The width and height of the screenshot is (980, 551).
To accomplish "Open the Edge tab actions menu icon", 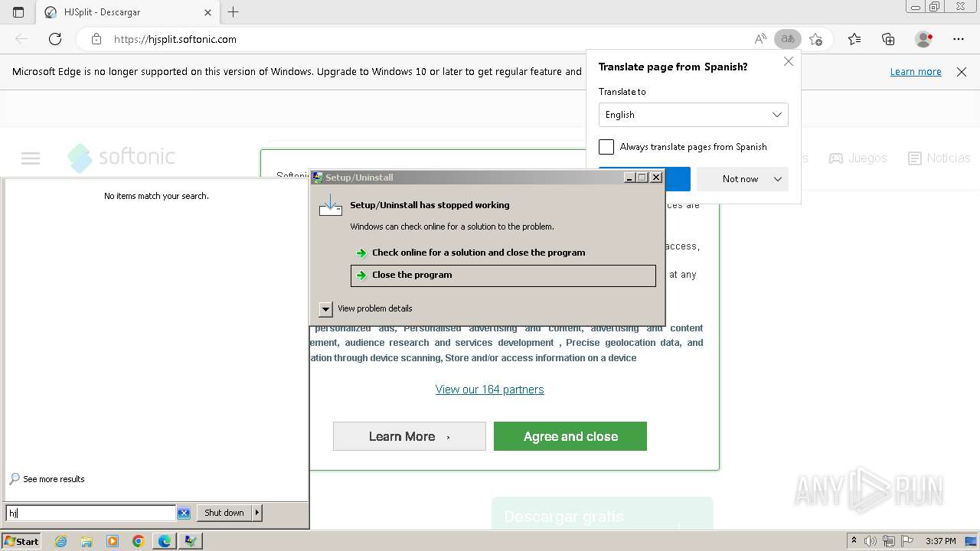I will pos(18,12).
